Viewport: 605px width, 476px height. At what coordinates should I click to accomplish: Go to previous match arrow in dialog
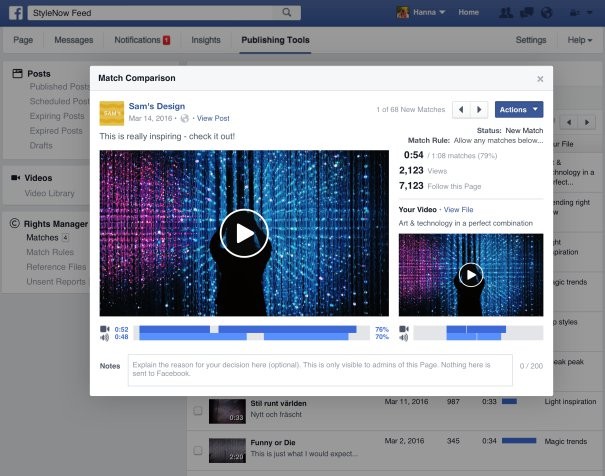tap(461, 110)
